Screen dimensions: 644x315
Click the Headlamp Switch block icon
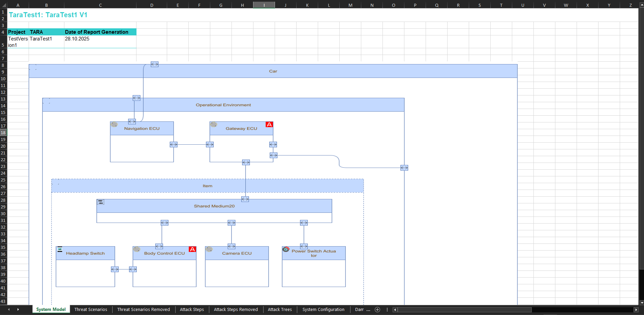click(x=60, y=249)
